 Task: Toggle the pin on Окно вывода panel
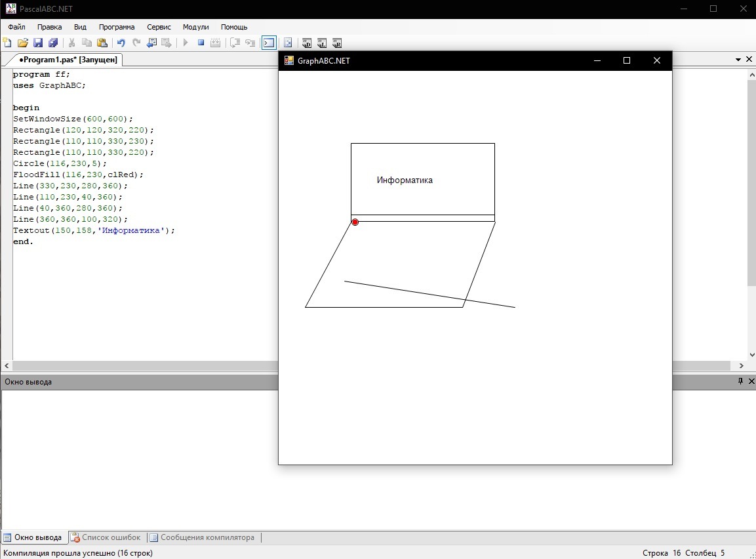point(740,381)
